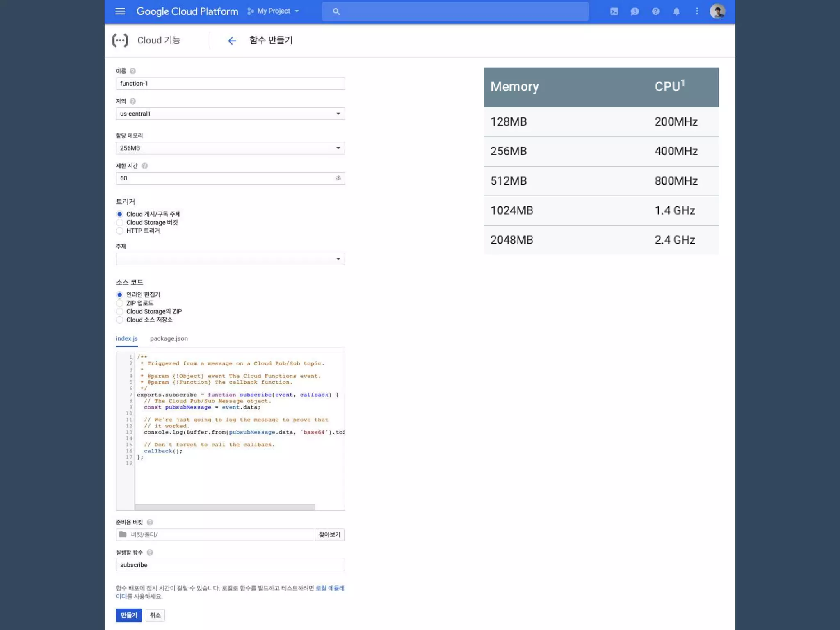Go back using the left arrow
The width and height of the screenshot is (840, 630).
pos(232,41)
